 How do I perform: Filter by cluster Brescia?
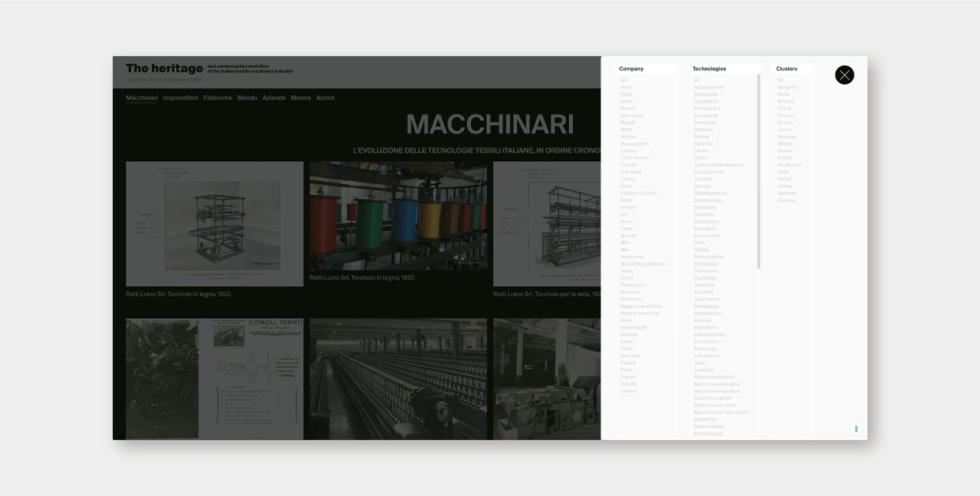pyautogui.click(x=786, y=101)
